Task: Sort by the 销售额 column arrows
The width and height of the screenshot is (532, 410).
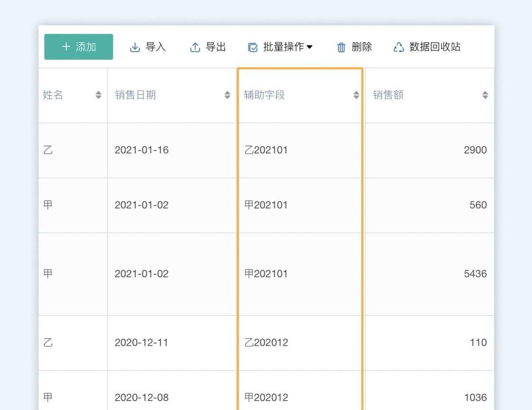Action: coord(485,95)
